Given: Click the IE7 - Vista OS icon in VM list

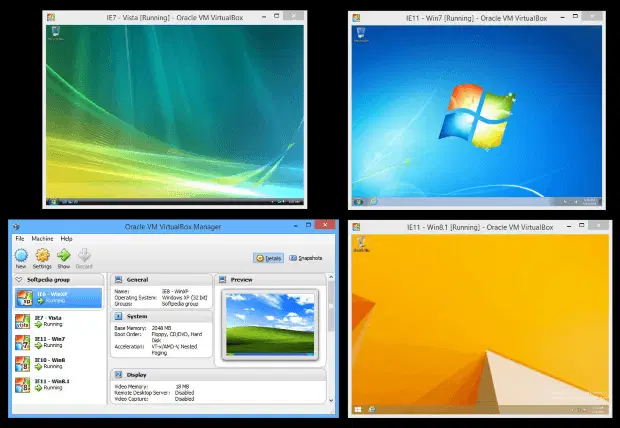Looking at the screenshot, I should (22, 321).
